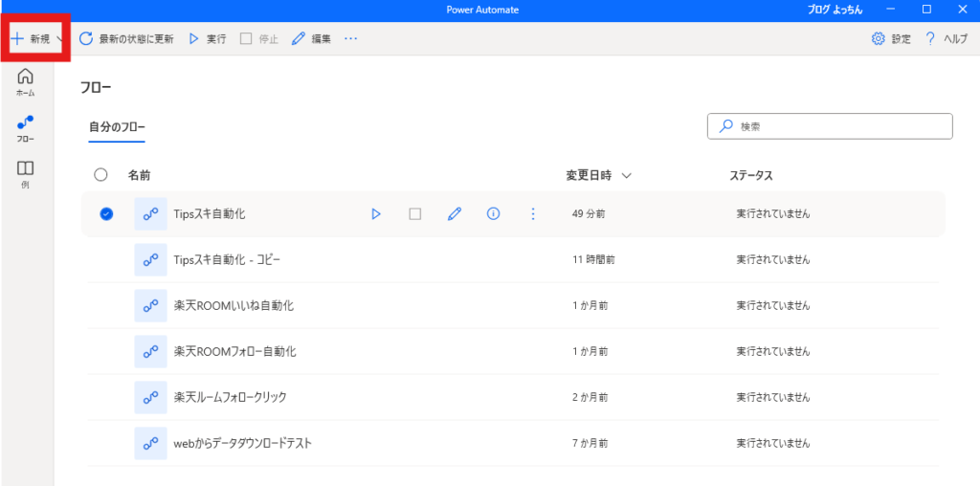Toggle the select-all circle beside 名前

[100, 175]
